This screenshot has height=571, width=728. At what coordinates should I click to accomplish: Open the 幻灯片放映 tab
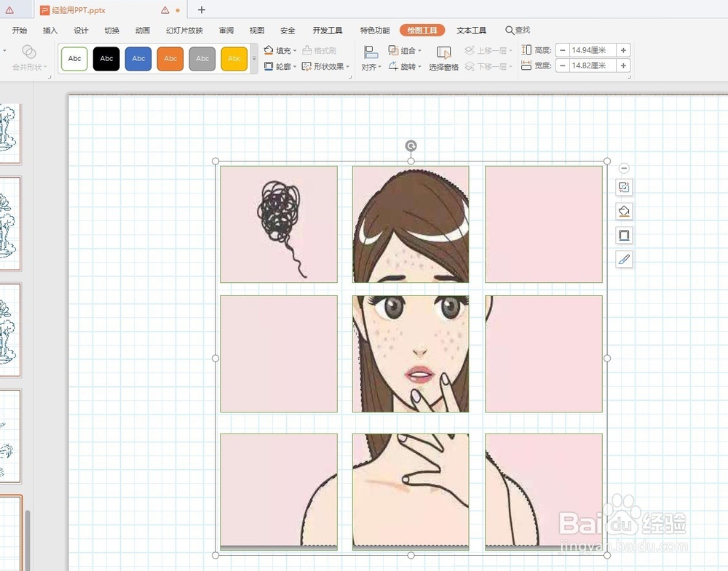click(184, 30)
